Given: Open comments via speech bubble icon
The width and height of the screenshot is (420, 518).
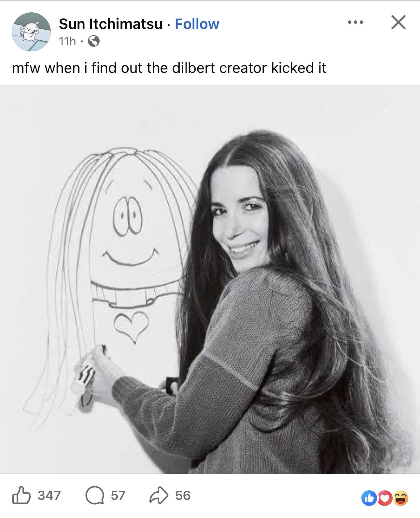Looking at the screenshot, I should click(x=95, y=495).
